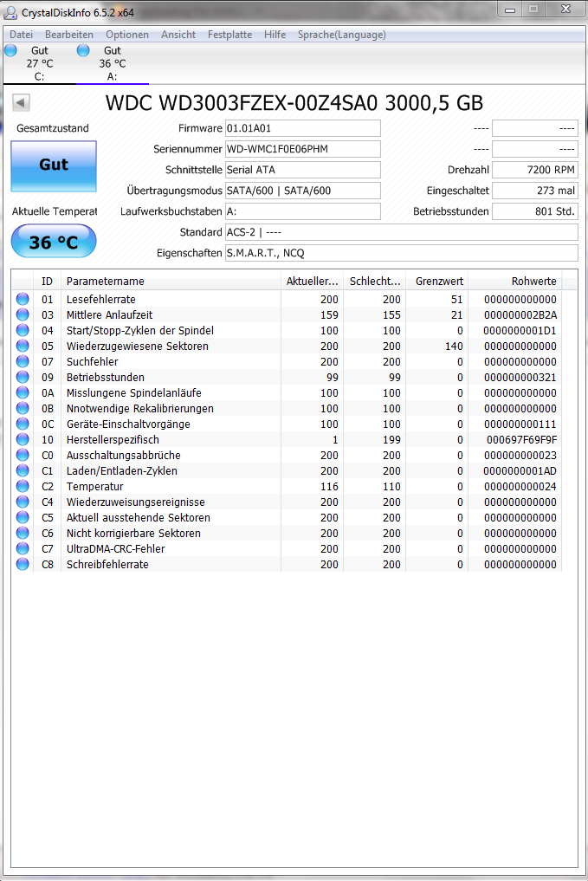Click the raw value 000000002B2A
This screenshot has width=588, height=881.
tap(520, 314)
